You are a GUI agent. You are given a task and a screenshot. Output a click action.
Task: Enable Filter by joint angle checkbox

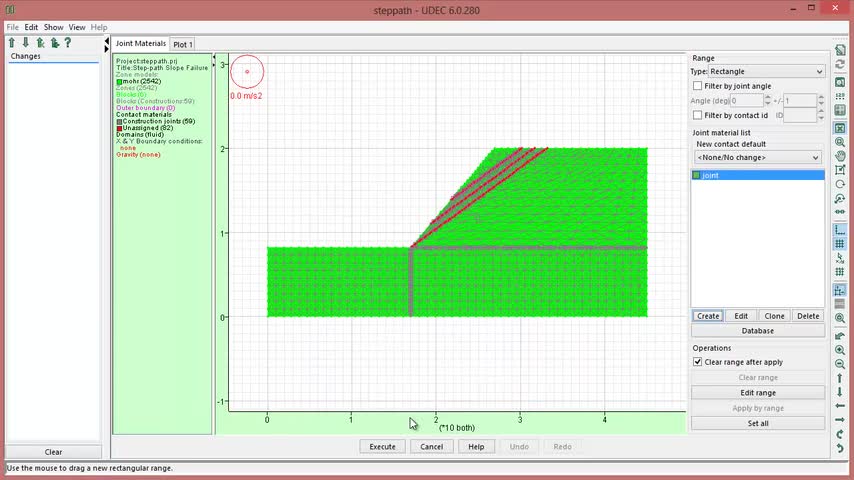pos(697,86)
